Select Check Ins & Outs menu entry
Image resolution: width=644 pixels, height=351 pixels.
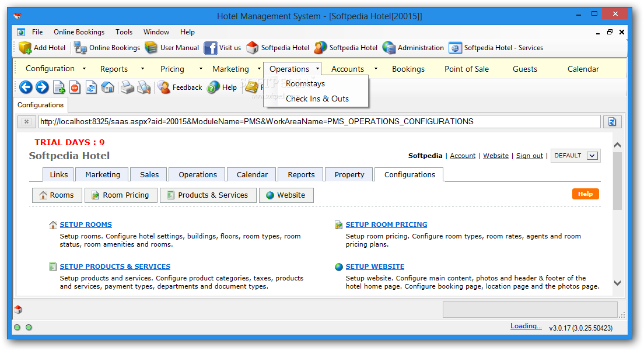click(317, 99)
